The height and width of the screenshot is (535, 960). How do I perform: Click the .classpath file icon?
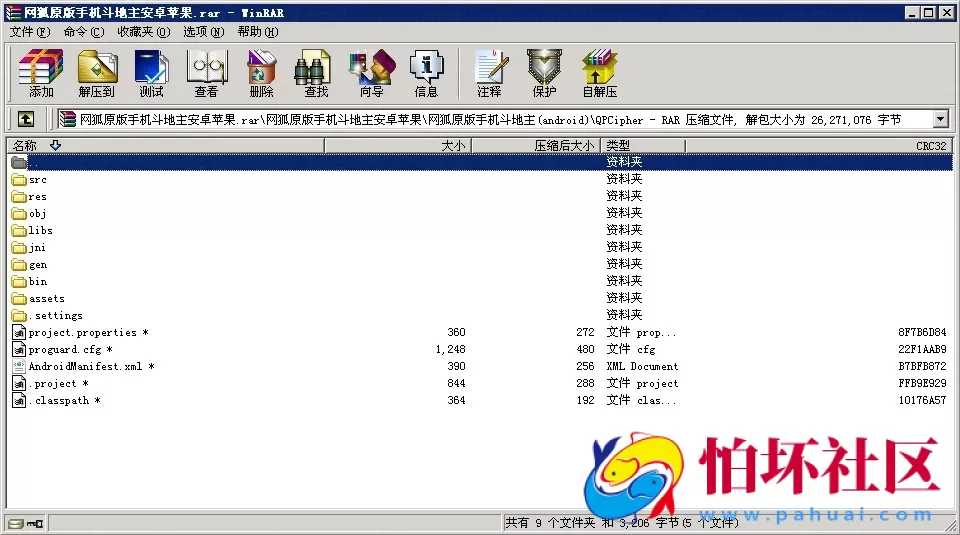[x=19, y=400]
